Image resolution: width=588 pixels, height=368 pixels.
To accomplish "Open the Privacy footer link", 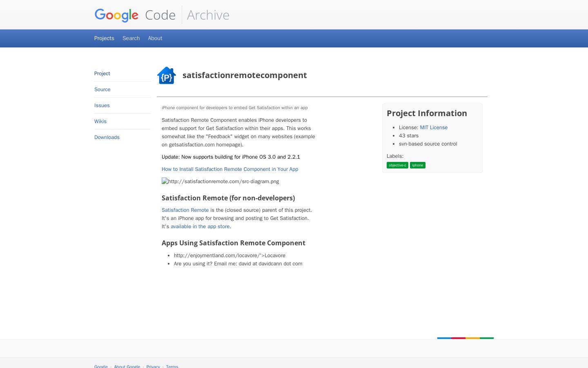I will (153, 366).
